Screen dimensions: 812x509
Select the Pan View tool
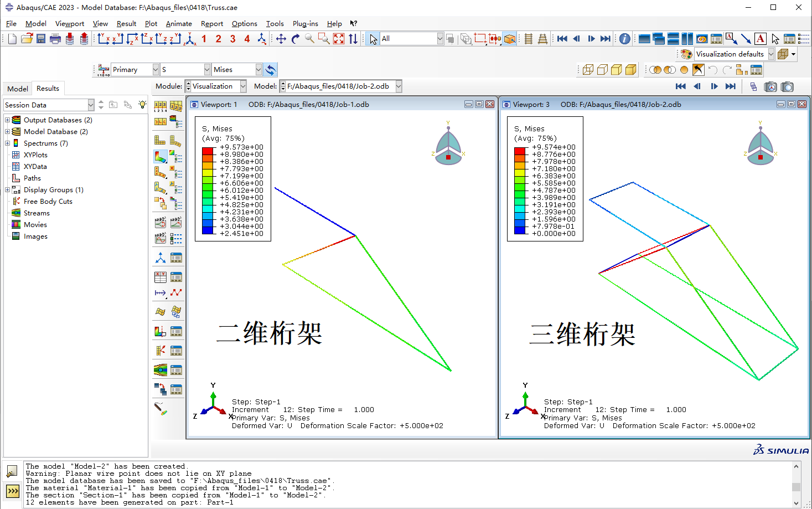(281, 38)
